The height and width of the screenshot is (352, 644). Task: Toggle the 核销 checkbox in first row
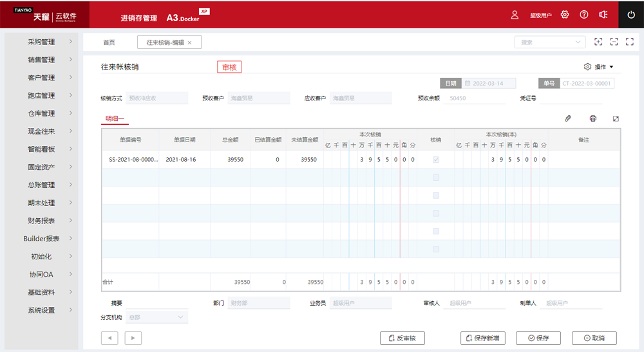coord(436,159)
